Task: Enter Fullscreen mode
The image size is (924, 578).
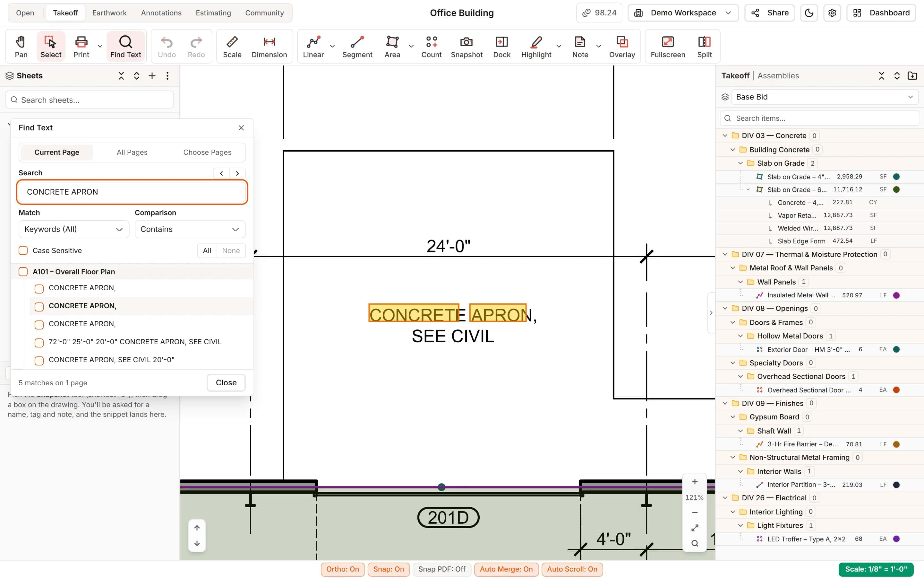Action: click(x=668, y=46)
